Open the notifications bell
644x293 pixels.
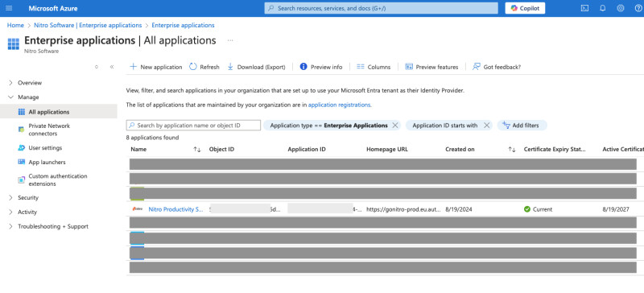(602, 8)
